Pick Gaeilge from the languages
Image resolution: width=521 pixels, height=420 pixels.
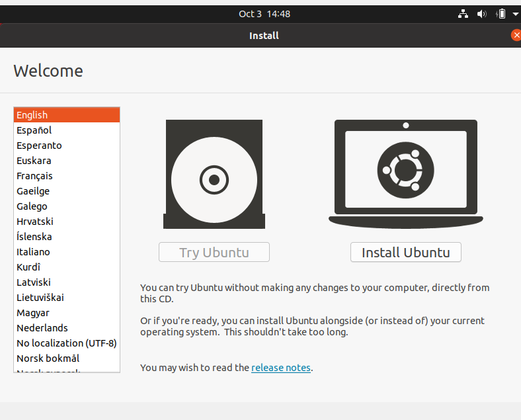[67, 191]
